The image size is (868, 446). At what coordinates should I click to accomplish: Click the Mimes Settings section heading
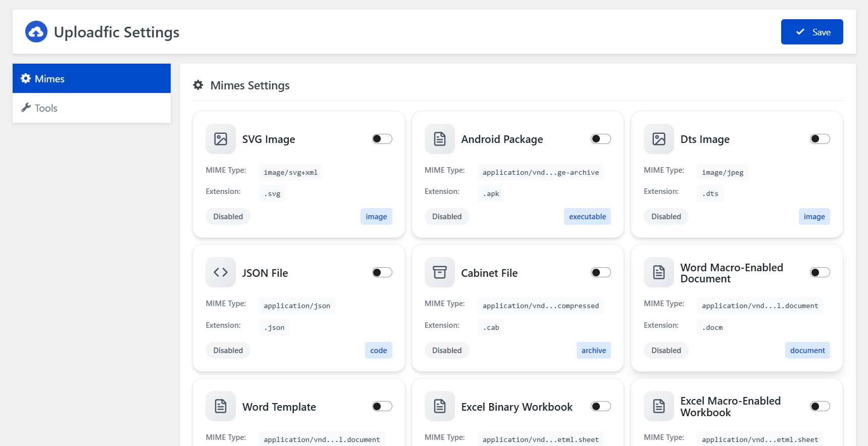[250, 85]
